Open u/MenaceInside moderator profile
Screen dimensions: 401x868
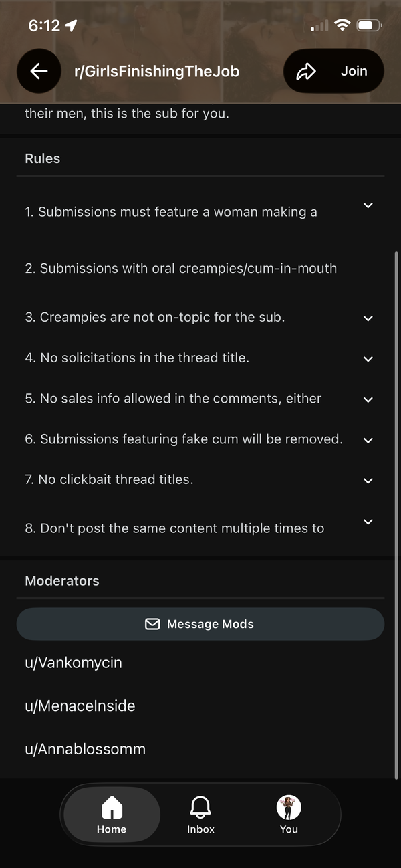[80, 706]
